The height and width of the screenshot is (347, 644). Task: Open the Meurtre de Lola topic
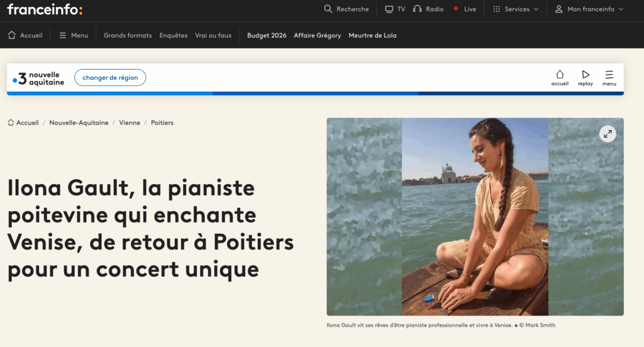tap(372, 35)
